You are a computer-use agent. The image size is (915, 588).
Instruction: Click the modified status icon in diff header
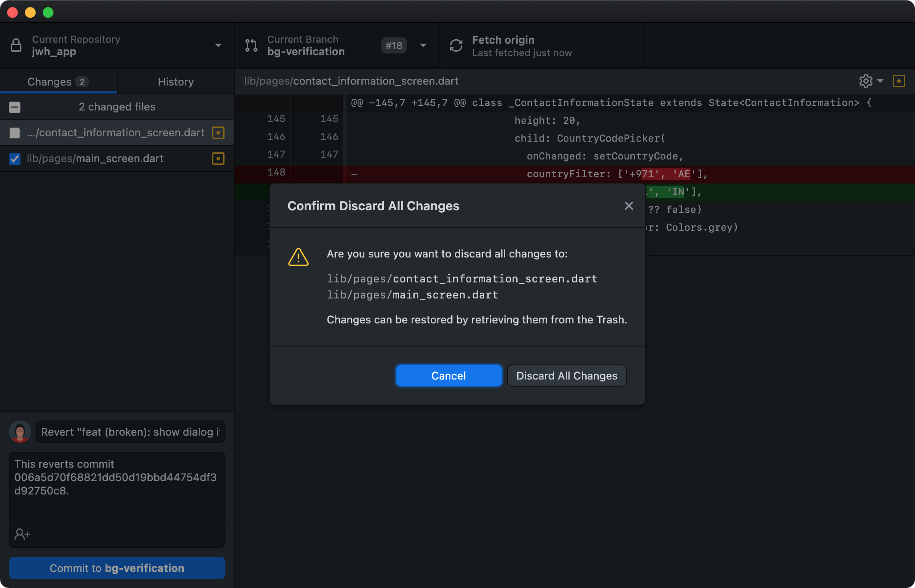[899, 81]
